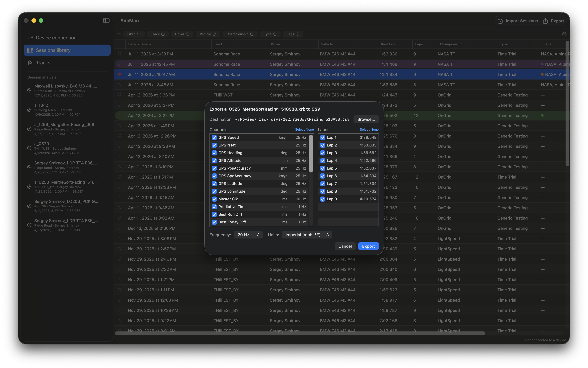The height and width of the screenshot is (368, 588).
Task: Click the gauge icon beside a_1342 analysis
Action: [x=29, y=110]
